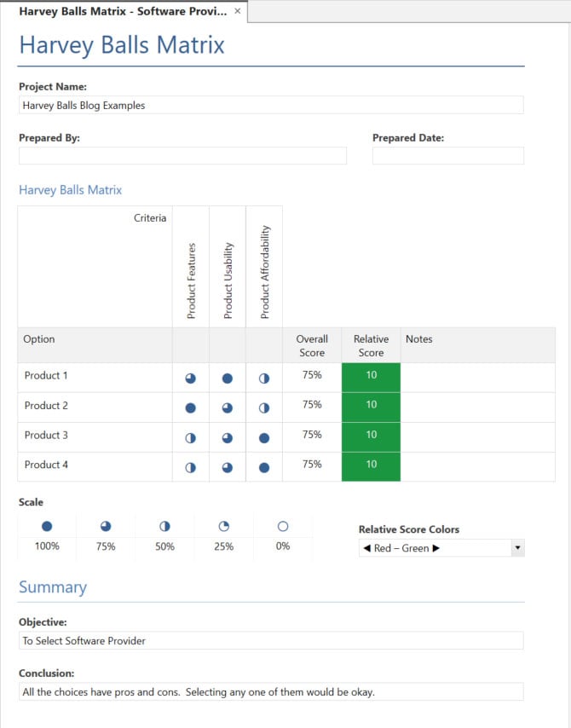Select the Product Usability column header
The height and width of the screenshot is (728, 571).
228,266
